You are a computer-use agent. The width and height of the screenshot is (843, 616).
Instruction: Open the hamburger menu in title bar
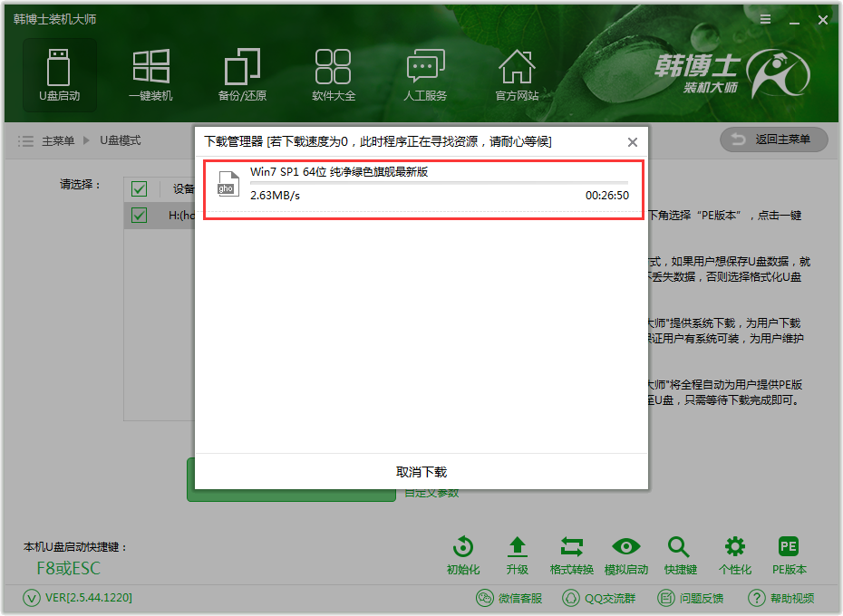pyautogui.click(x=765, y=19)
